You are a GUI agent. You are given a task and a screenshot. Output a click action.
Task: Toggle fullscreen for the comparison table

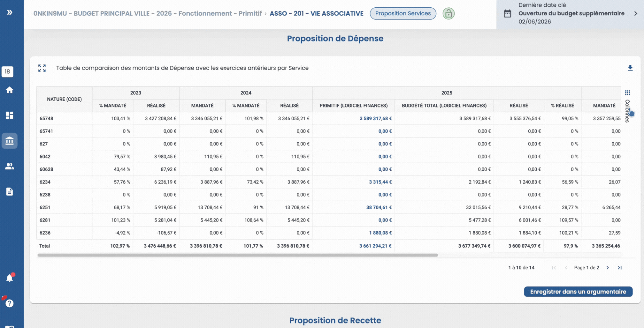pyautogui.click(x=42, y=68)
